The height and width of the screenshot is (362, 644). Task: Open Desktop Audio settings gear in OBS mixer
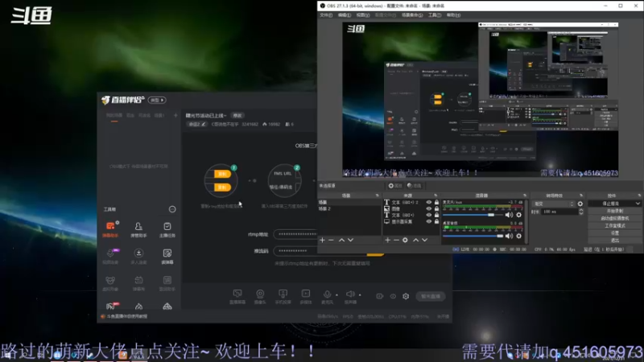pos(518,236)
